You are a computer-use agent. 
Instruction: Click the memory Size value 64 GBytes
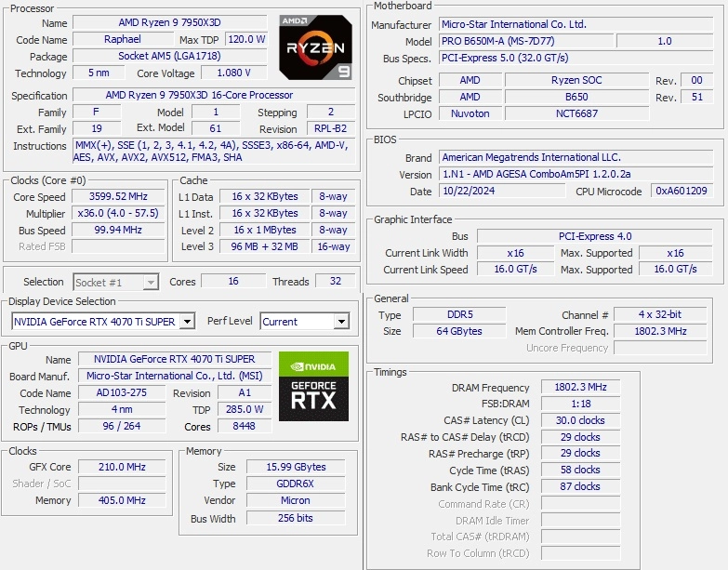pyautogui.click(x=459, y=331)
